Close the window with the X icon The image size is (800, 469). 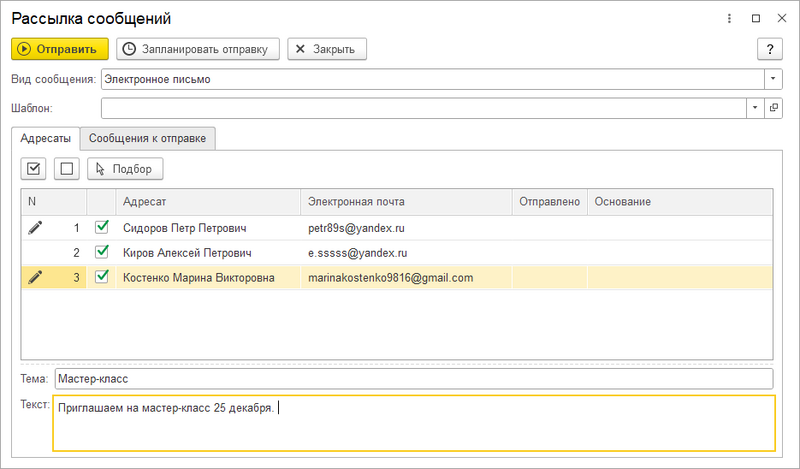click(x=782, y=18)
